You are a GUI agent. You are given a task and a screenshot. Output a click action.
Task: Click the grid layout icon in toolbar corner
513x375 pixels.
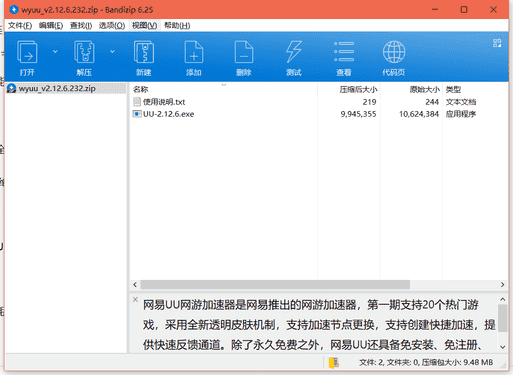497,43
